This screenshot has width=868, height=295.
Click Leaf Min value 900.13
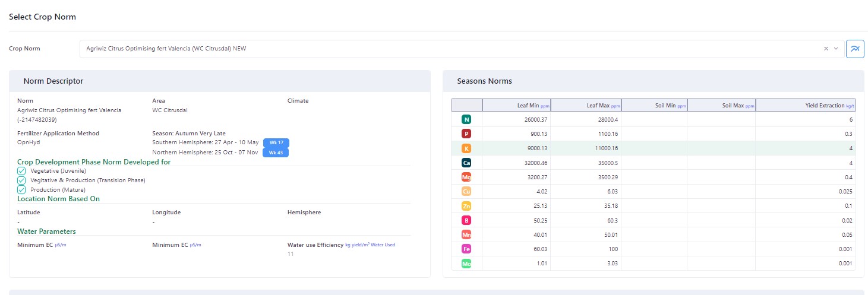[x=538, y=134]
